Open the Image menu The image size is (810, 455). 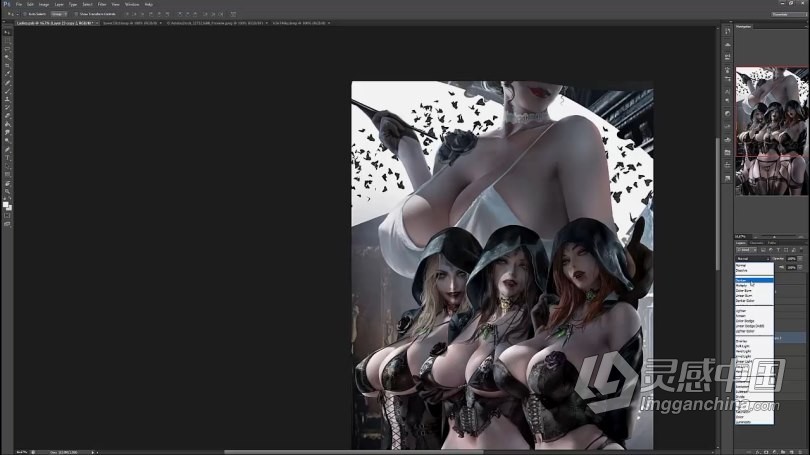click(x=43, y=4)
